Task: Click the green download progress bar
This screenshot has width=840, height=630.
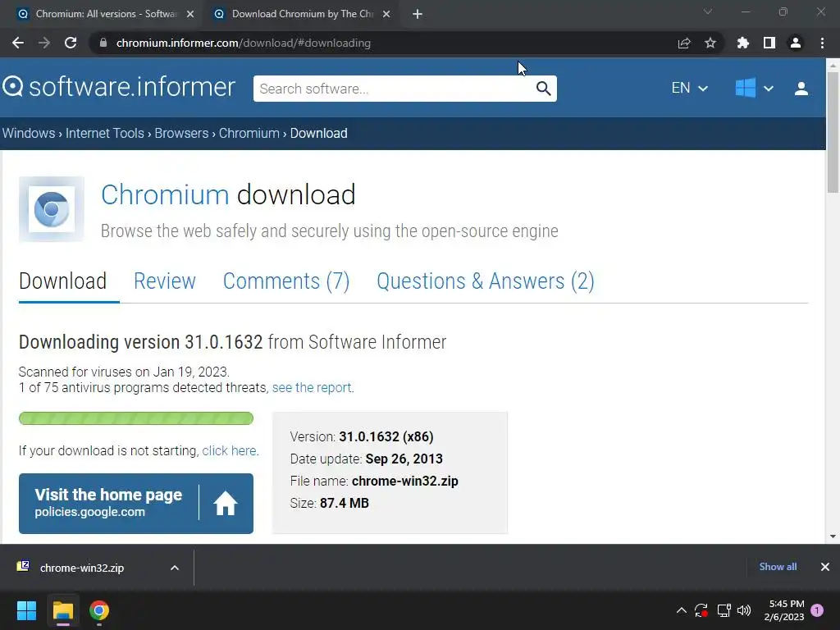Action: pyautogui.click(x=136, y=418)
